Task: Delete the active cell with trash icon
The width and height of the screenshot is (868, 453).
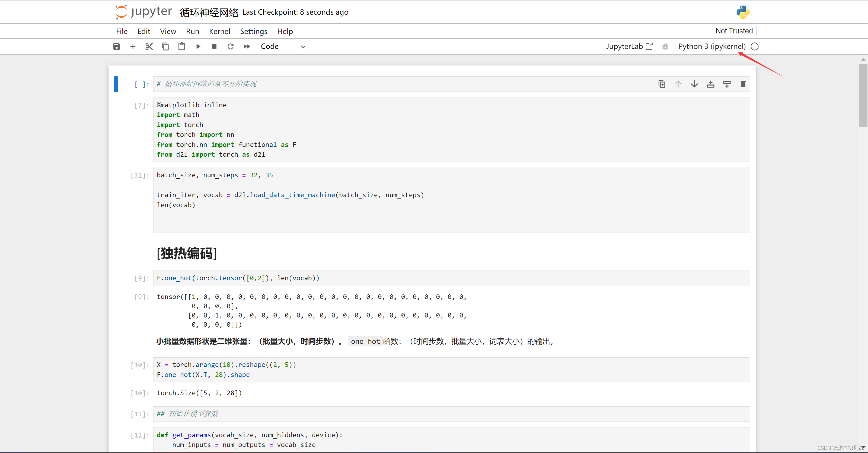Action: (x=743, y=84)
